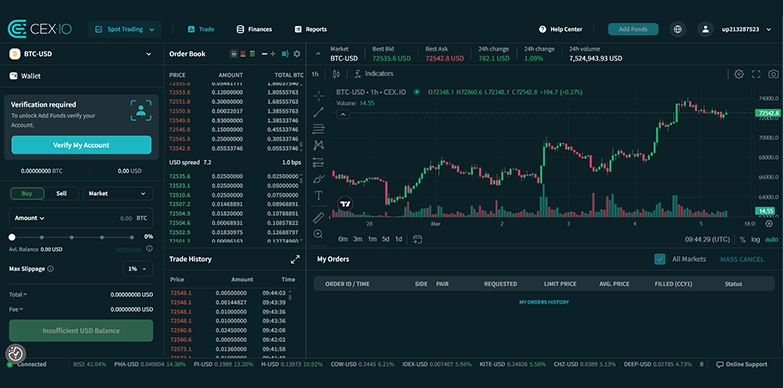783x388 pixels.
Task: Select the Buy side toggle
Action: 27,193
